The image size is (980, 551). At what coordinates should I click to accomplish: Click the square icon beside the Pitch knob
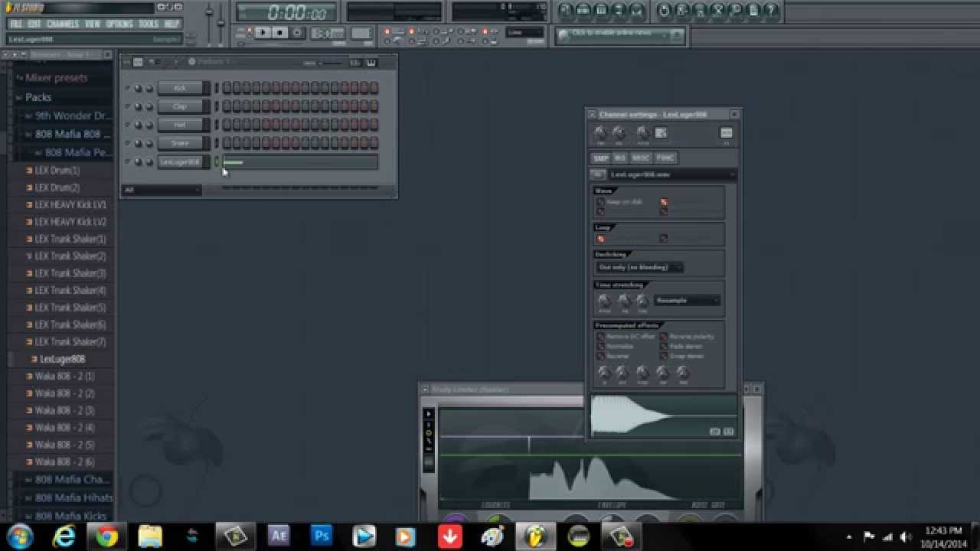pyautogui.click(x=661, y=133)
